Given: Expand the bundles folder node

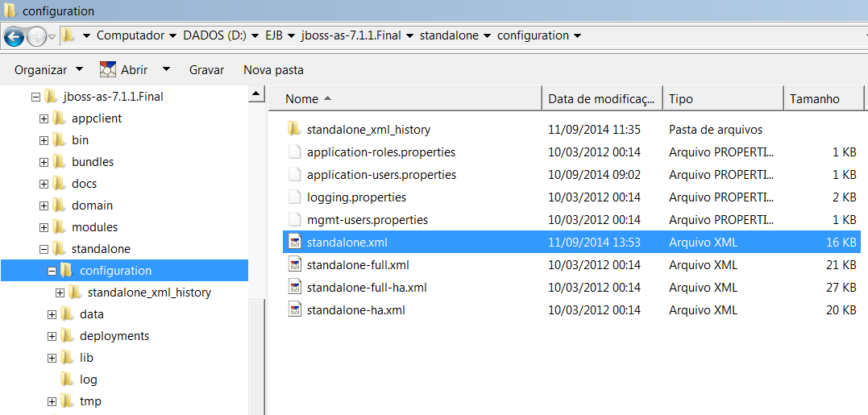Looking at the screenshot, I should 44,162.
